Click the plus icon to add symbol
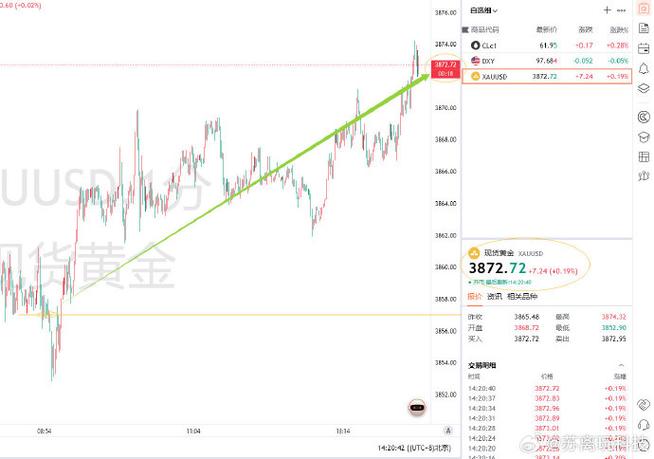Screen dimensions: 654x459 pos(606,10)
